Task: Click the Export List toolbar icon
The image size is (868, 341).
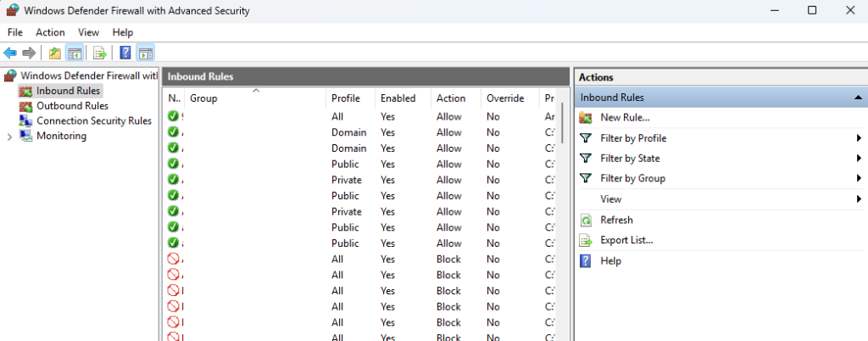Action: point(100,53)
